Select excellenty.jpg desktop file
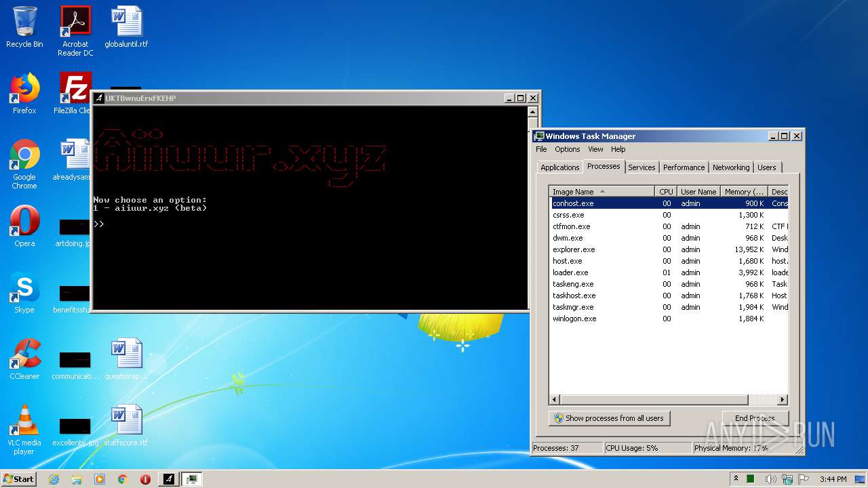This screenshot has height=488, width=868. click(75, 432)
